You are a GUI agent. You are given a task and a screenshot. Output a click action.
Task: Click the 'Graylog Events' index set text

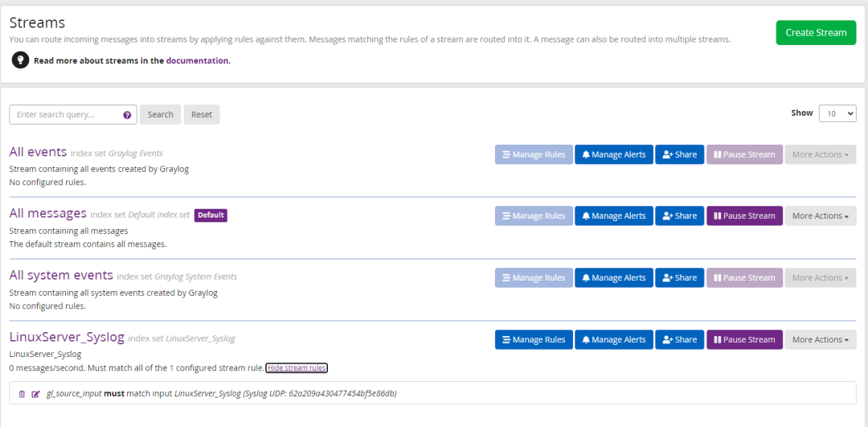tap(136, 154)
